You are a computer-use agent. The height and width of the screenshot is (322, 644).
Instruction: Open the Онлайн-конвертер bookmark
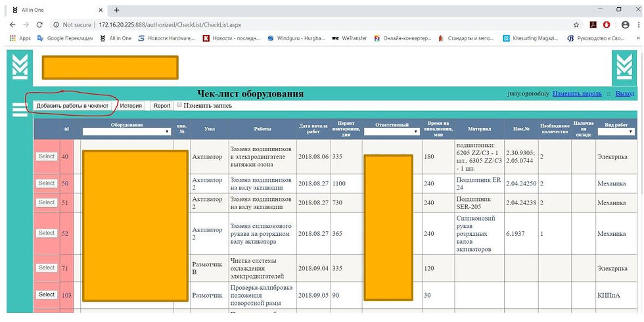click(x=403, y=38)
